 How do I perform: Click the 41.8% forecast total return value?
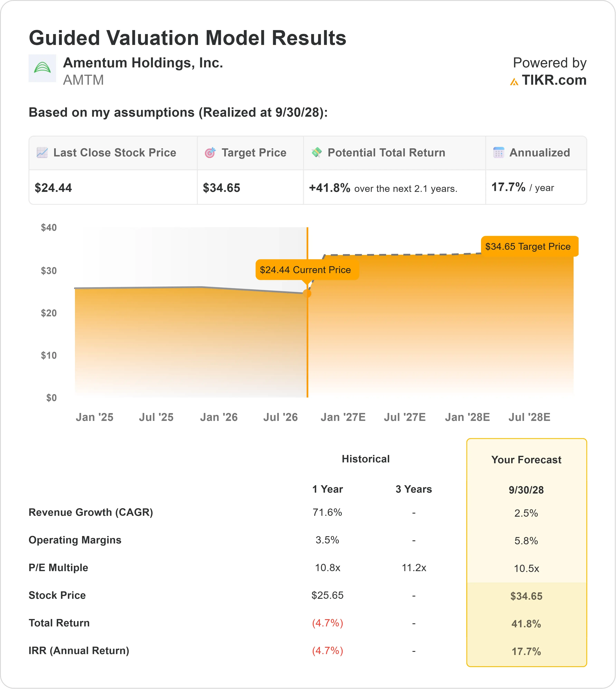click(526, 624)
